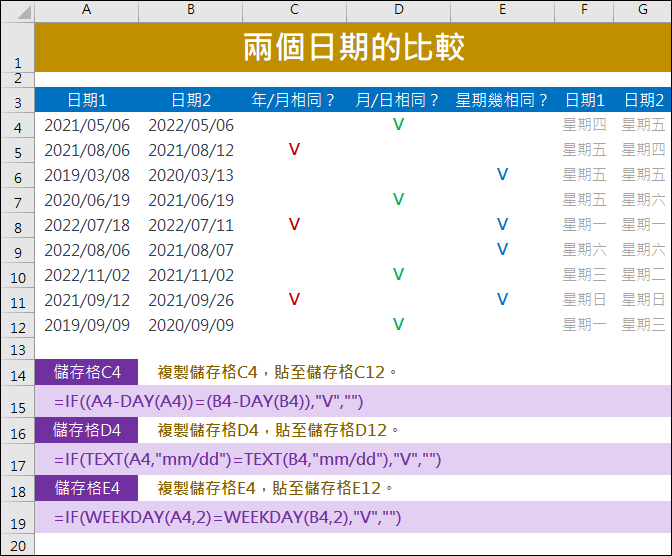
Task: Click the red V in row 5
Action: click(x=294, y=149)
